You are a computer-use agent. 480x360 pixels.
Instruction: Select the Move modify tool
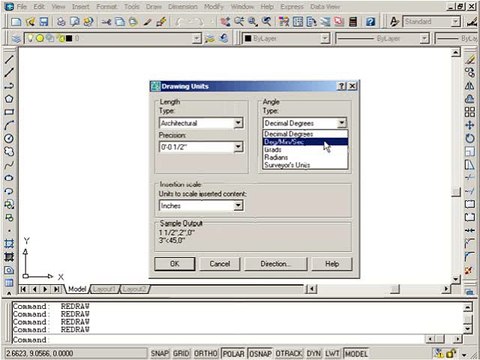(x=470, y=125)
